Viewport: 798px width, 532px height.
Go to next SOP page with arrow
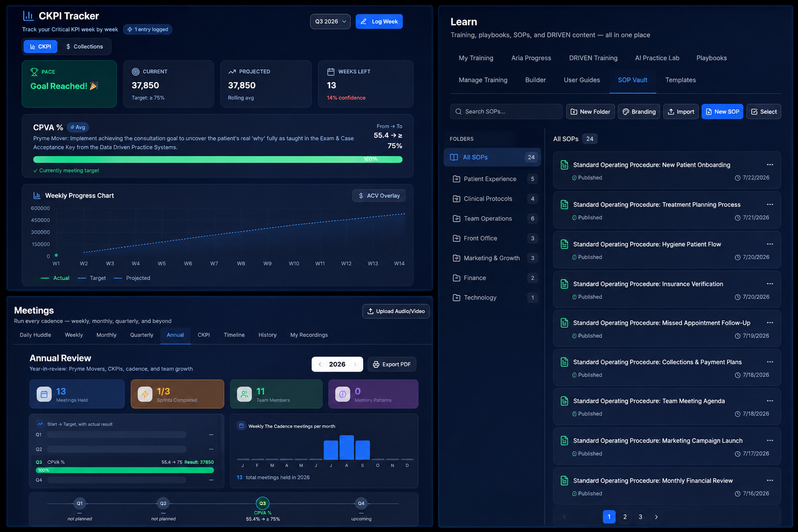tap(656, 517)
